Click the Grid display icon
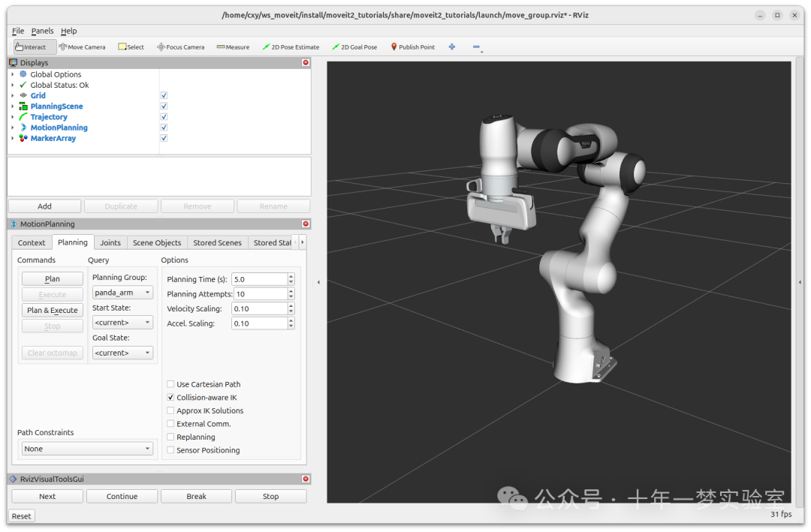Image resolution: width=811 pixels, height=532 pixels. click(x=23, y=95)
